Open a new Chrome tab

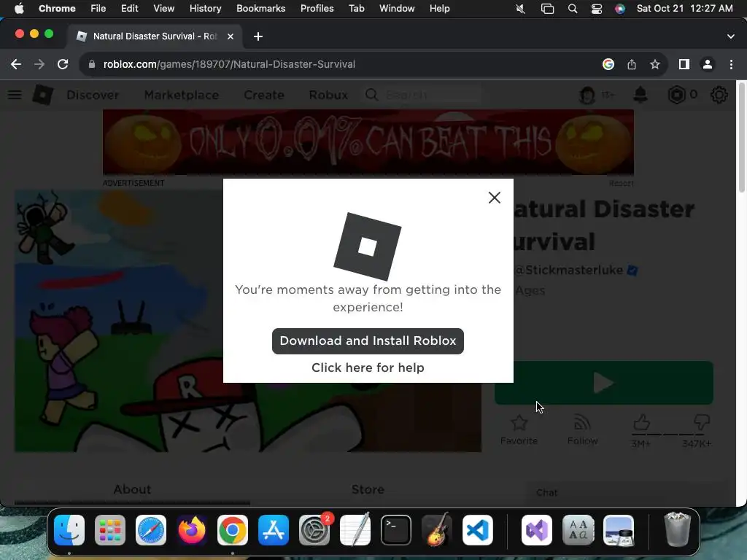point(258,36)
